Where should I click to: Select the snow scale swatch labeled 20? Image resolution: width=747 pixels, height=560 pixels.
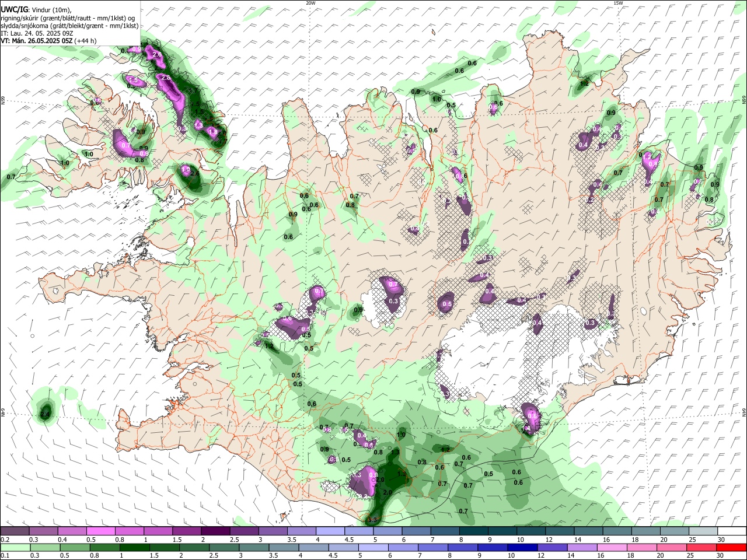click(674, 531)
